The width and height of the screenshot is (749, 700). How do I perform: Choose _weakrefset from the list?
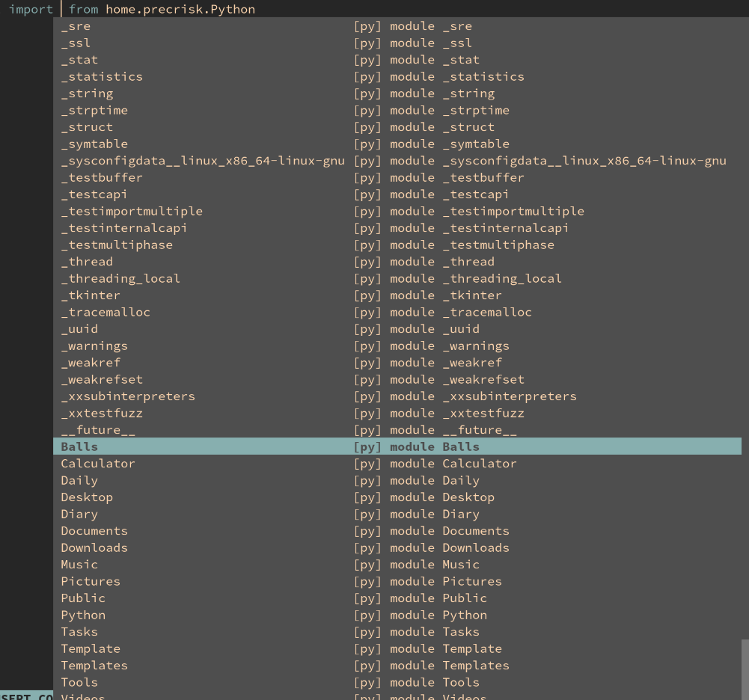[397, 380]
